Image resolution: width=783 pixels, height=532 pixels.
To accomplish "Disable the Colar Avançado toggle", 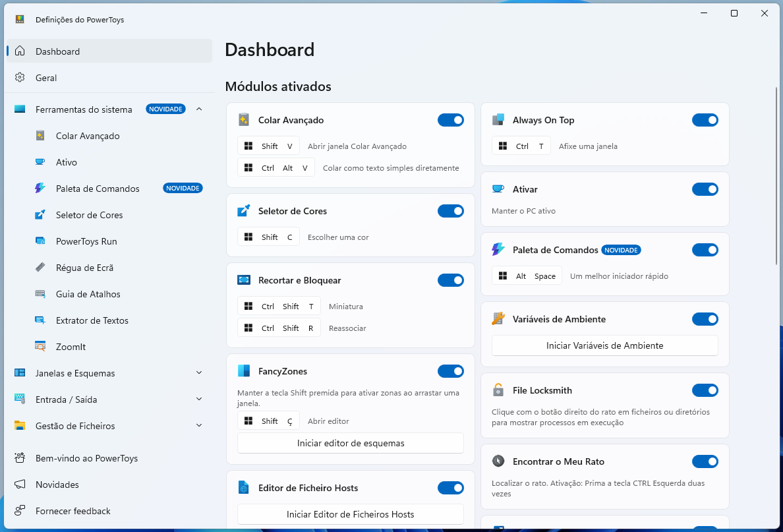I will [x=450, y=120].
